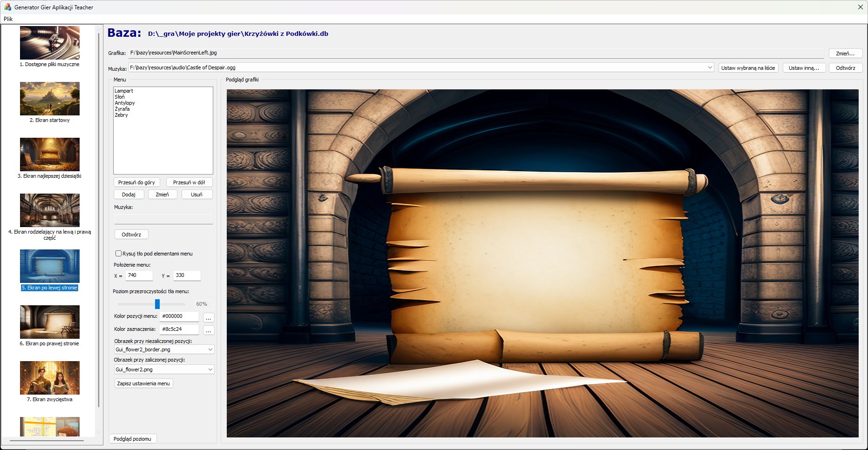Click the crossword thumbnail at list bottom

(50, 426)
